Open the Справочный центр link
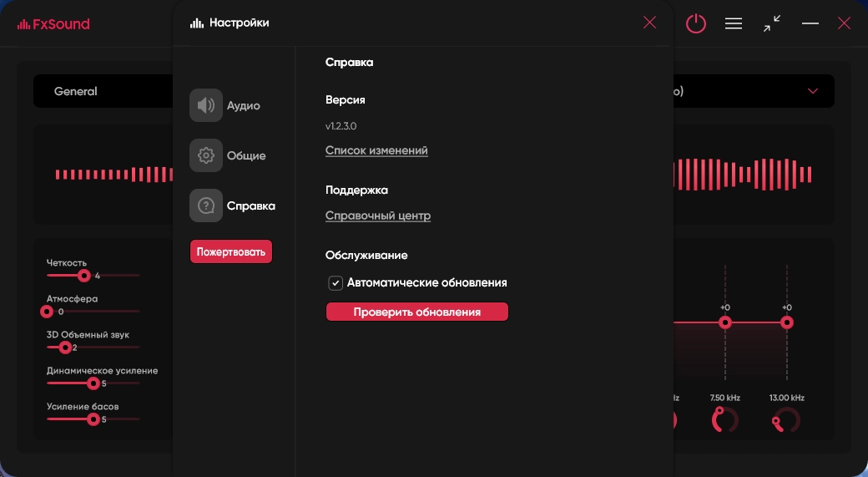 (378, 216)
